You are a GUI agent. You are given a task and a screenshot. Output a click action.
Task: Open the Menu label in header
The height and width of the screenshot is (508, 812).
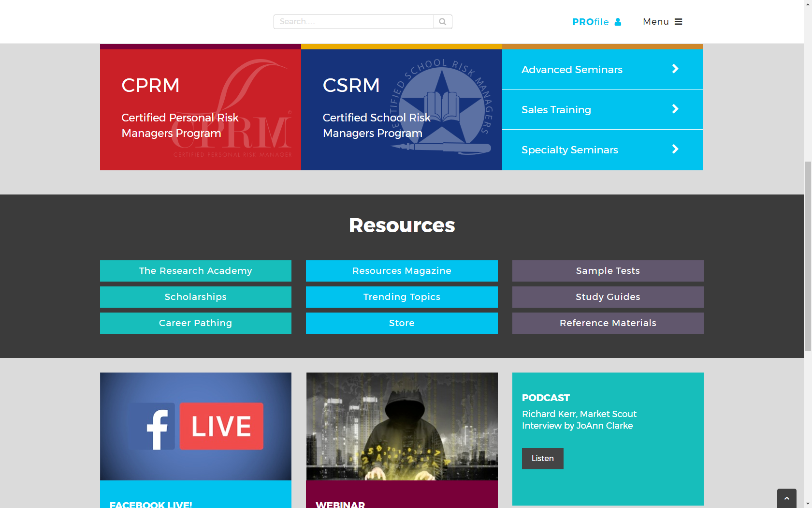point(656,22)
